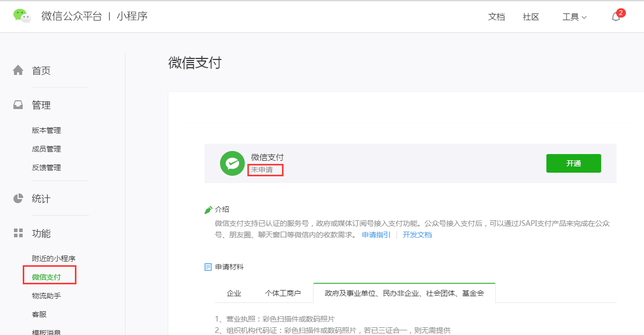Click the 小程序 header title text
The width and height of the screenshot is (644, 335).
click(x=132, y=16)
